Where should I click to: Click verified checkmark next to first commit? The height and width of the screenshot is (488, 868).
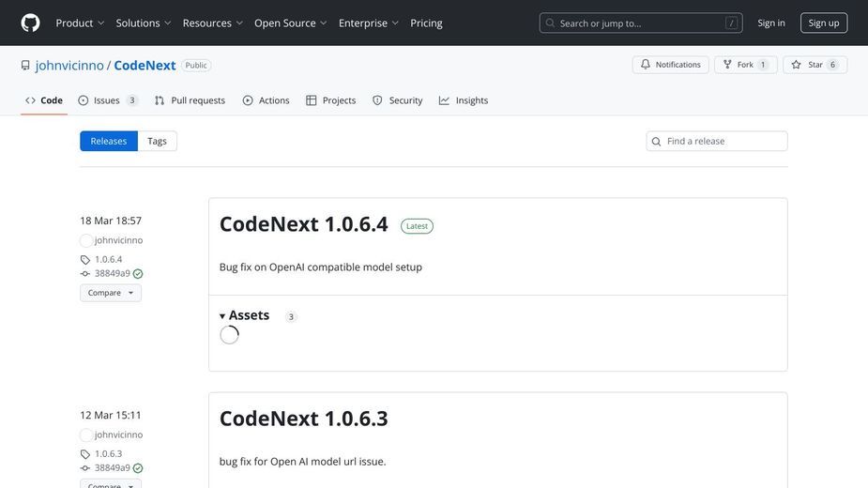tap(138, 274)
